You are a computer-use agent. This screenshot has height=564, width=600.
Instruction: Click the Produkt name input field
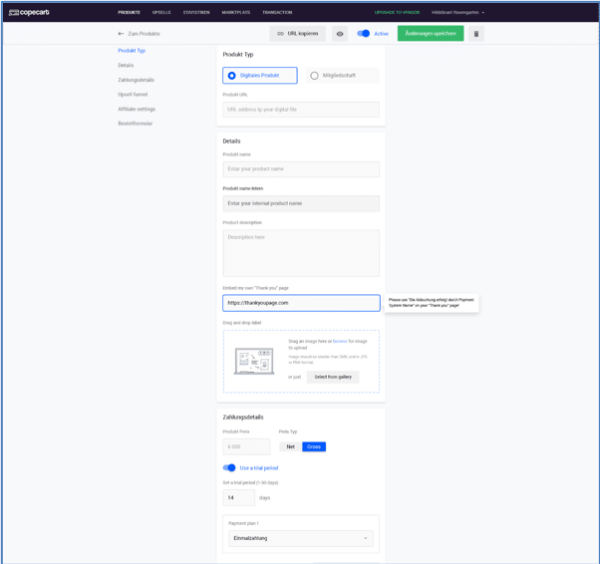(x=301, y=169)
